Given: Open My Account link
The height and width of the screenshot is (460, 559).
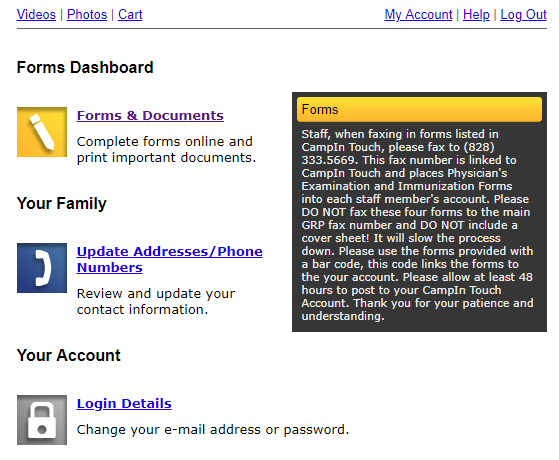Looking at the screenshot, I should 418,15.
